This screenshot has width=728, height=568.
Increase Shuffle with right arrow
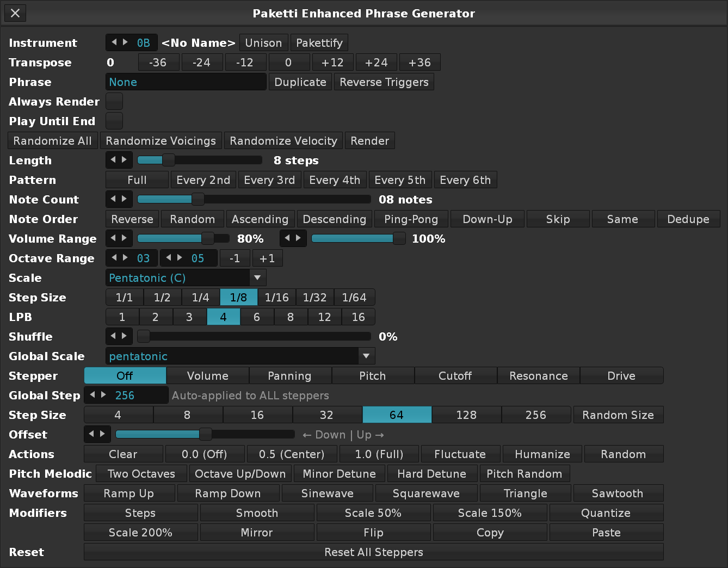[x=125, y=336]
